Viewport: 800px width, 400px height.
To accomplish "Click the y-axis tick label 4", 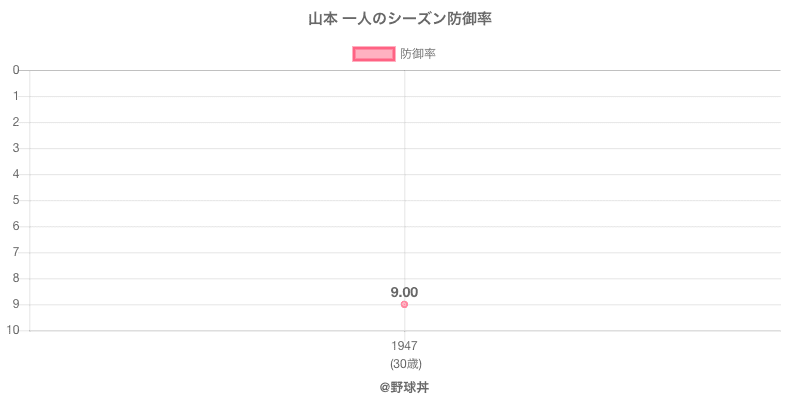I will click(17, 174).
